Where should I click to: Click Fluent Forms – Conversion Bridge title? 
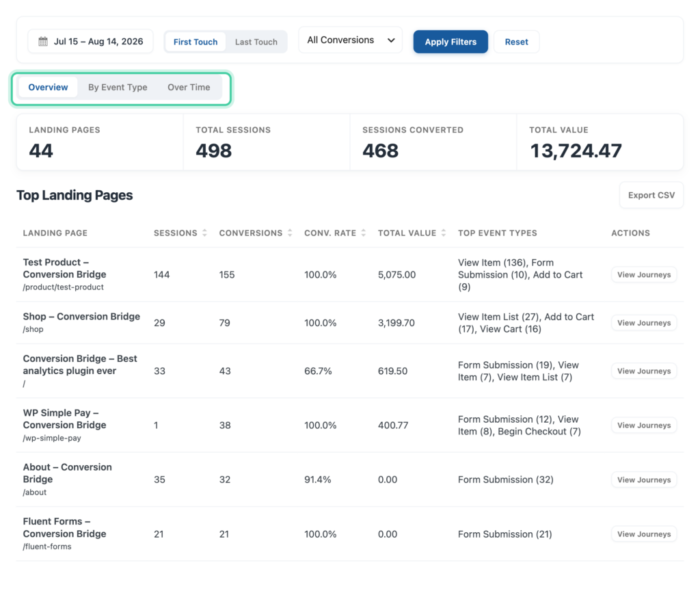(x=65, y=527)
